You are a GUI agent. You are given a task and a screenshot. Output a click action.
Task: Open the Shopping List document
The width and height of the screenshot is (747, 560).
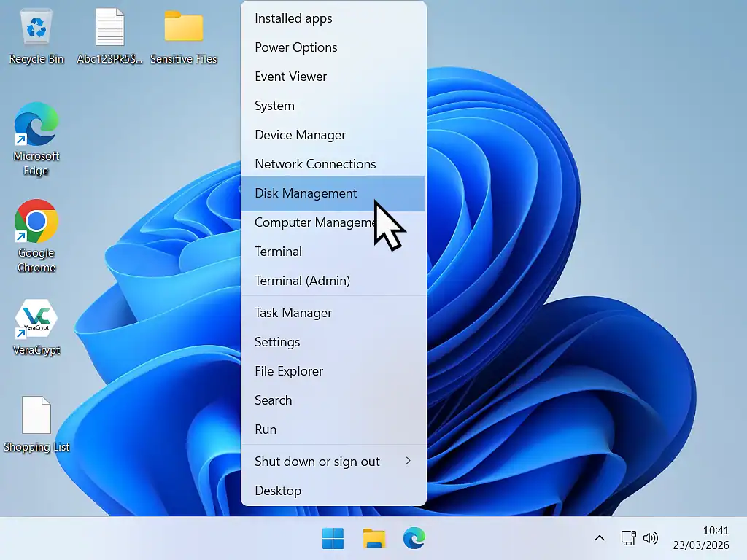35,416
